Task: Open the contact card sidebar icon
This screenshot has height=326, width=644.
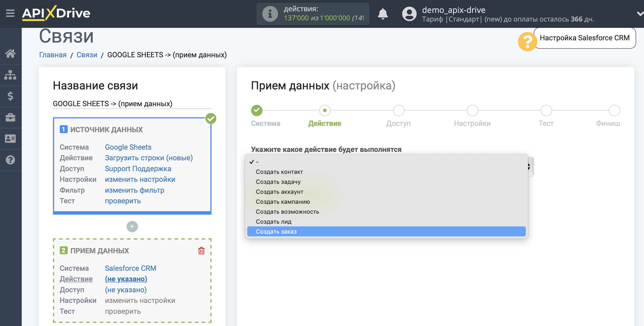Action: [10, 139]
